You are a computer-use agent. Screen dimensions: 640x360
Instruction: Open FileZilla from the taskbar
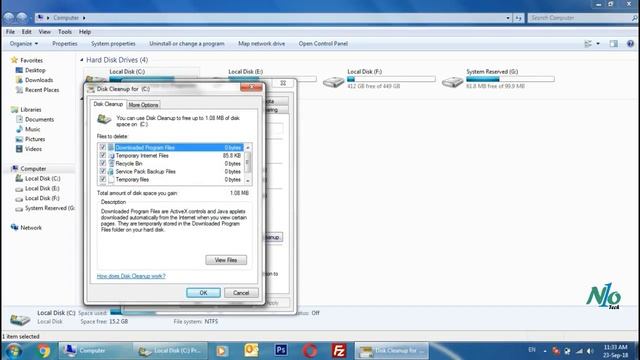tap(339, 351)
